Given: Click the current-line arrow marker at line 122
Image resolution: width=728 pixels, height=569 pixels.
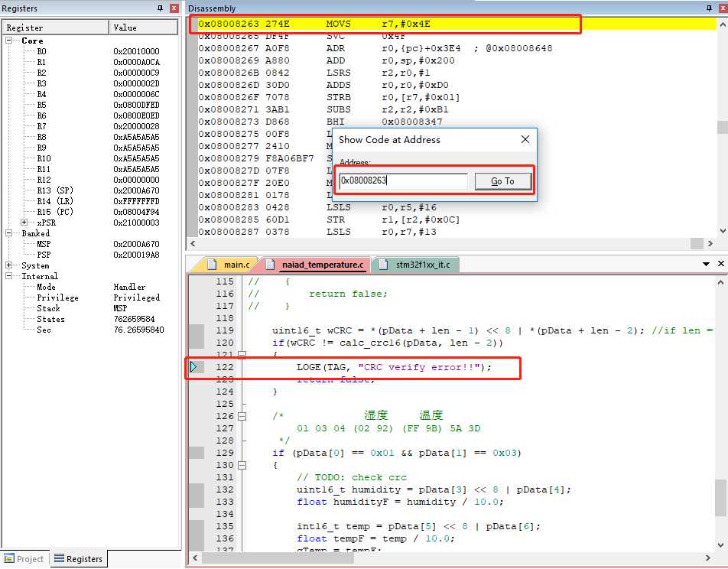Looking at the screenshot, I should pyautogui.click(x=194, y=367).
